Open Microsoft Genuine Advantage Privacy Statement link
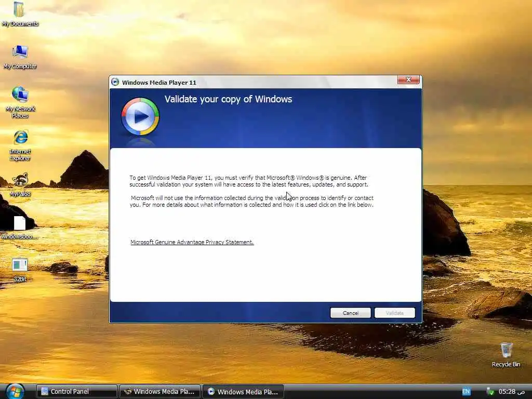 pyautogui.click(x=192, y=242)
